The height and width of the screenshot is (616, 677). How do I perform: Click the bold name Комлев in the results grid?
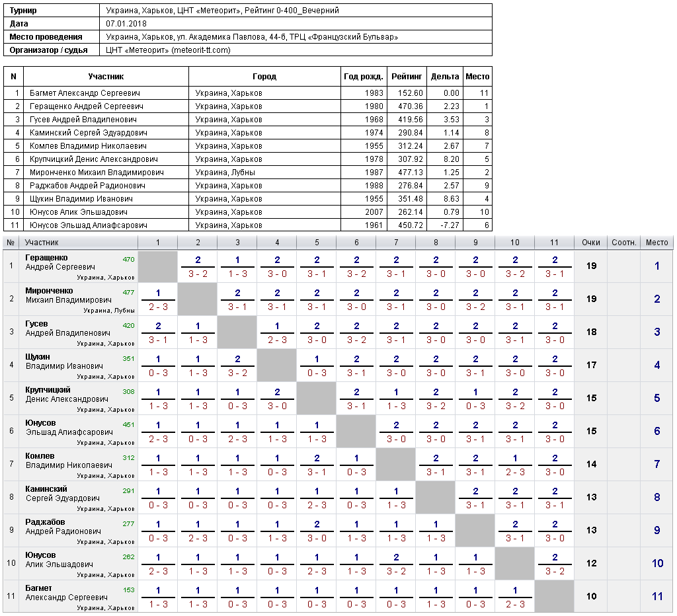[40, 456]
